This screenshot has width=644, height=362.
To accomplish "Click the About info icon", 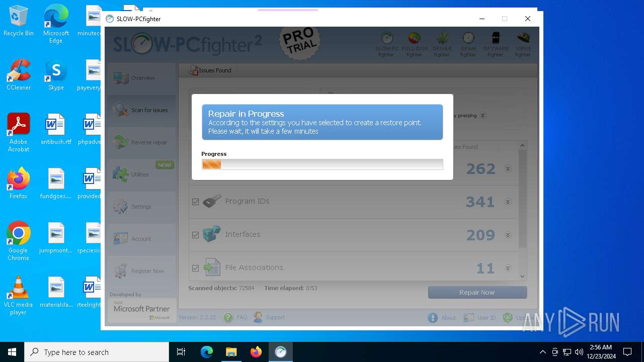I will tap(433, 318).
